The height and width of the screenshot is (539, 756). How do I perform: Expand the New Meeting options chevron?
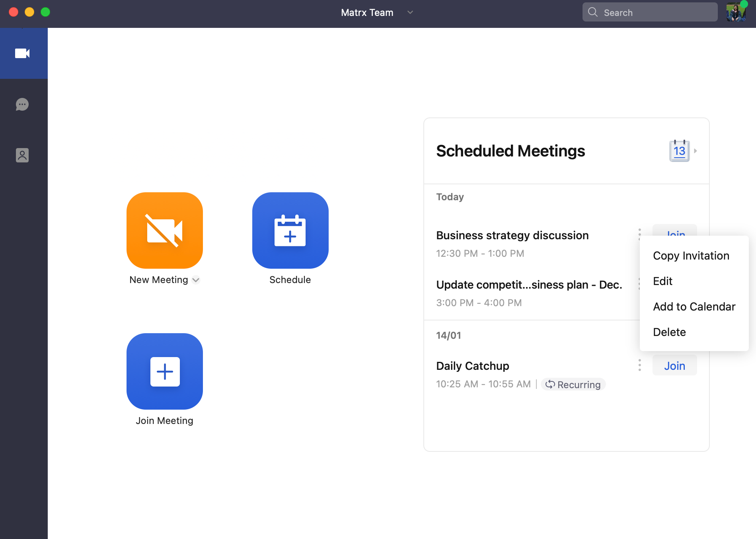pos(196,280)
